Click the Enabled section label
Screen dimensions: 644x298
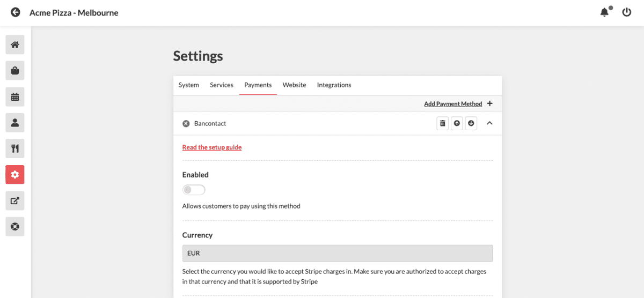coord(195,175)
